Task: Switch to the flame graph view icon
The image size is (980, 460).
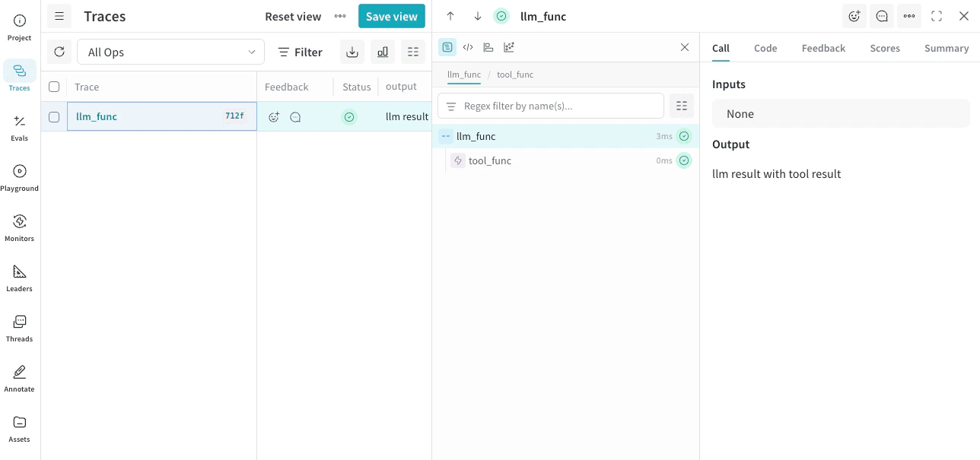Action: [x=488, y=46]
